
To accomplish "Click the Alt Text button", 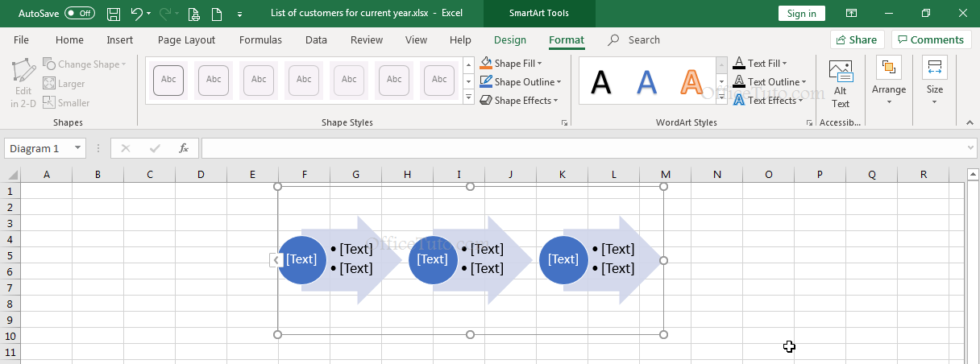I will [841, 84].
